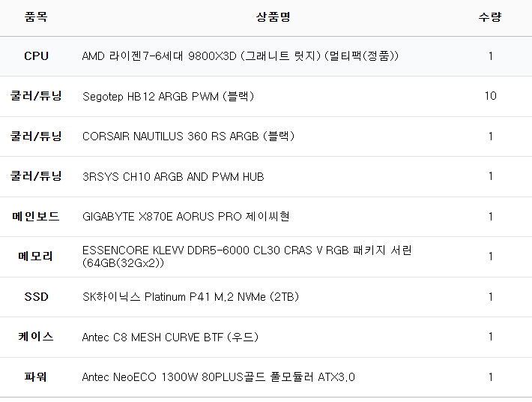Click quantity 10 in the Segotep row
This screenshot has width=532, height=402.
[x=490, y=96]
